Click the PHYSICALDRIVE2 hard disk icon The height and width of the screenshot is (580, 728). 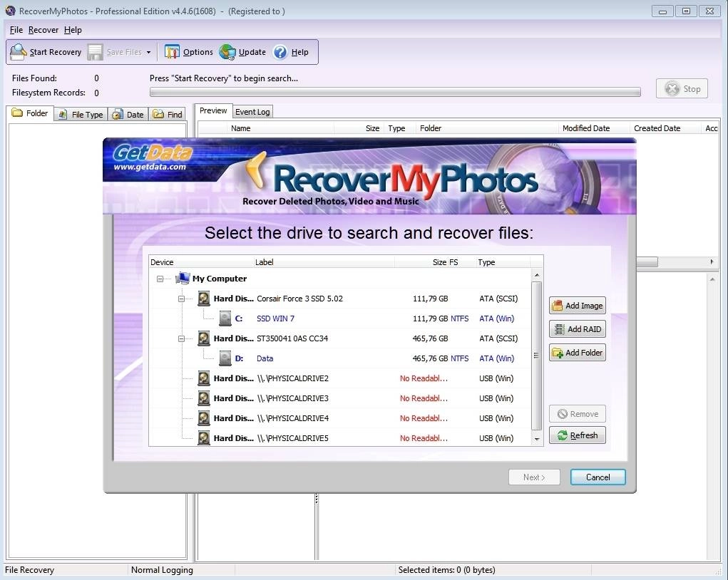click(203, 378)
